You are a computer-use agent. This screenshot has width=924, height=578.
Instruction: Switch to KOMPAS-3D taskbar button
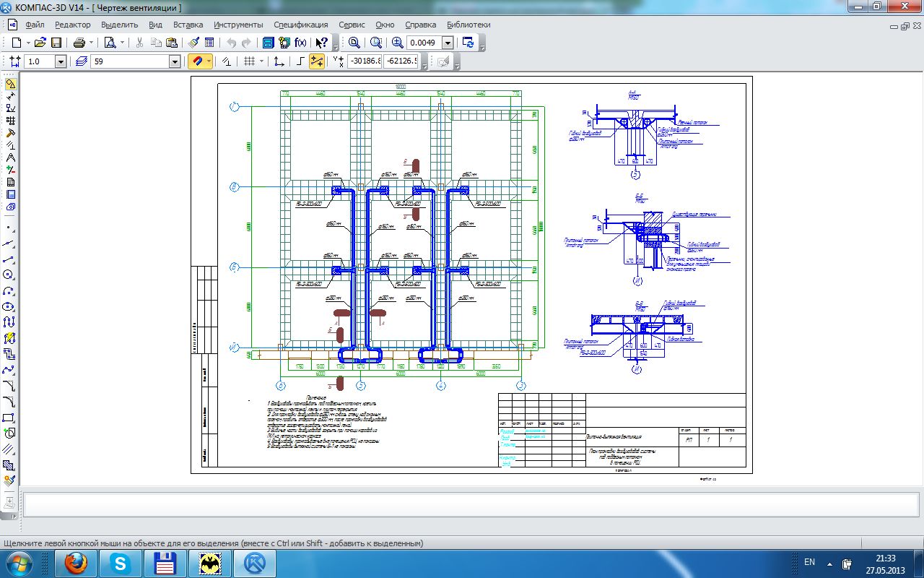(x=254, y=563)
